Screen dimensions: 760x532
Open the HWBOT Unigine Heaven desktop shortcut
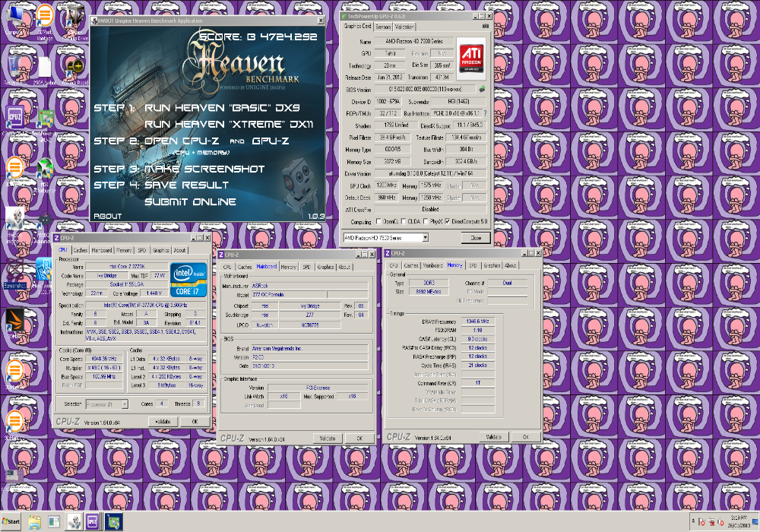(x=15, y=220)
